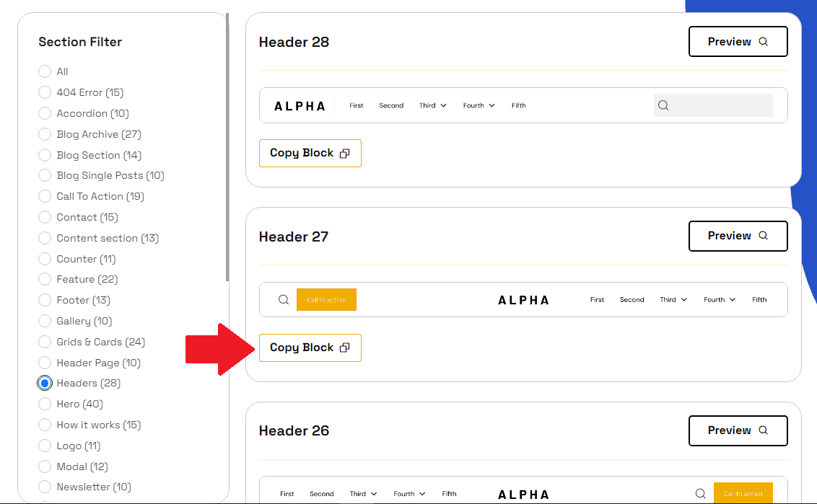The height and width of the screenshot is (504, 817).
Task: Copy the Header 28 block
Action: [x=310, y=153]
